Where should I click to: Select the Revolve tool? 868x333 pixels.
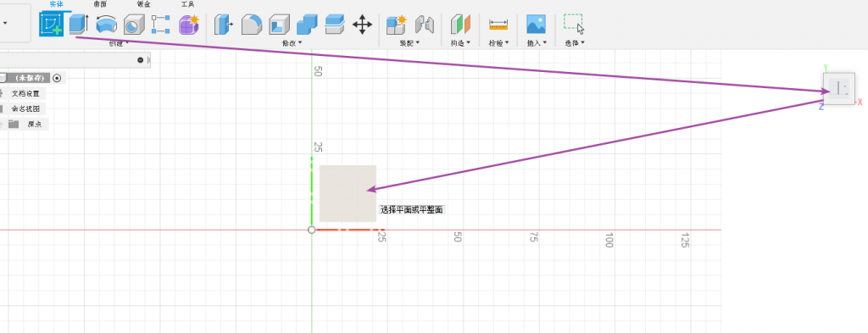(106, 25)
